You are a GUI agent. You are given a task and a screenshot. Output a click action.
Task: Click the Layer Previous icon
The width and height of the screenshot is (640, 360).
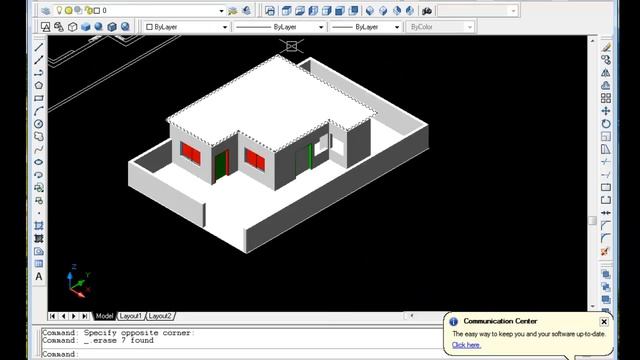[246, 11]
